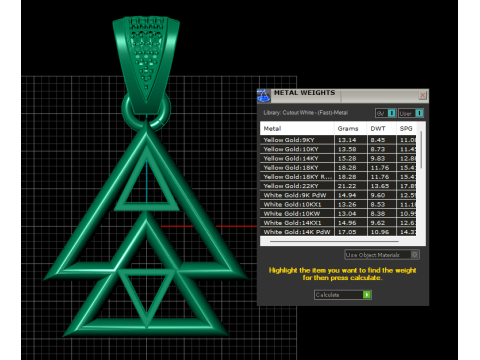Click the 9.83 DWT cell
480x360 pixels.
(381, 158)
